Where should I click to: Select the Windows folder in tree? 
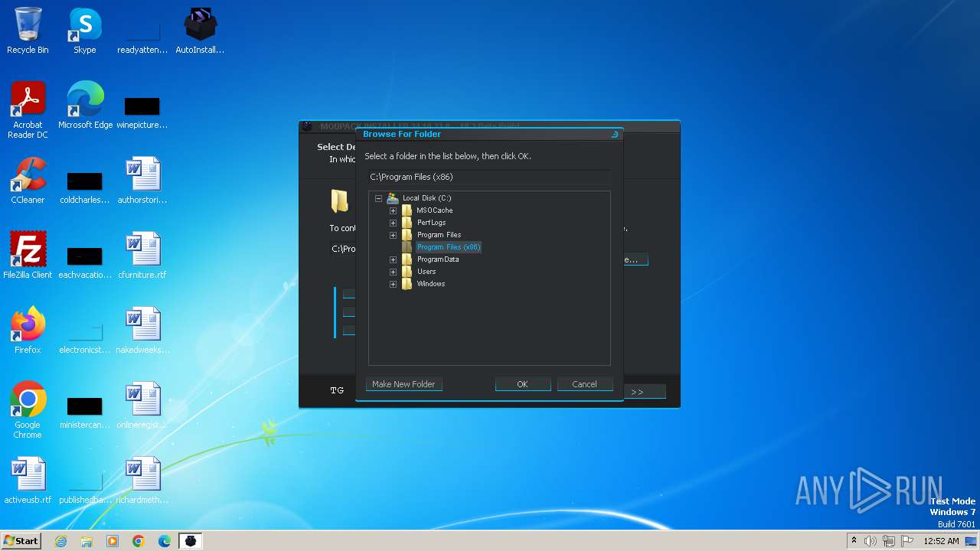pos(430,284)
